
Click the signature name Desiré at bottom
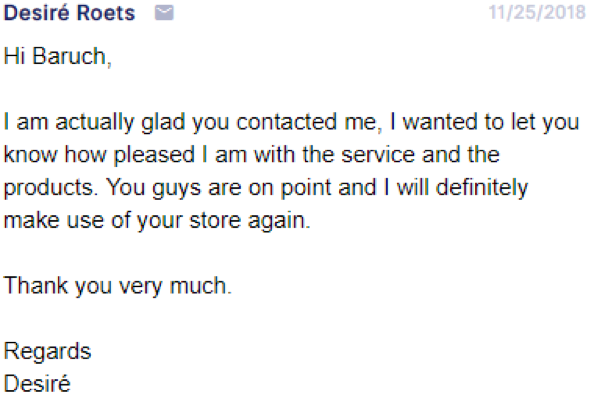[37, 383]
